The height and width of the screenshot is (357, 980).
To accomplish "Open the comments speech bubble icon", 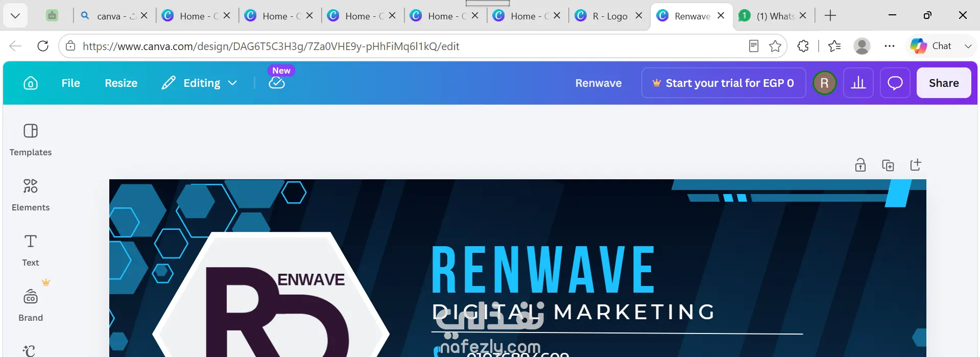I will pyautogui.click(x=895, y=83).
